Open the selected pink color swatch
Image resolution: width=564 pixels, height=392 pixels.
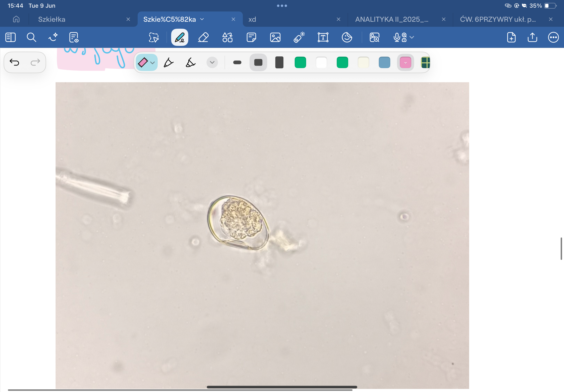coord(406,62)
